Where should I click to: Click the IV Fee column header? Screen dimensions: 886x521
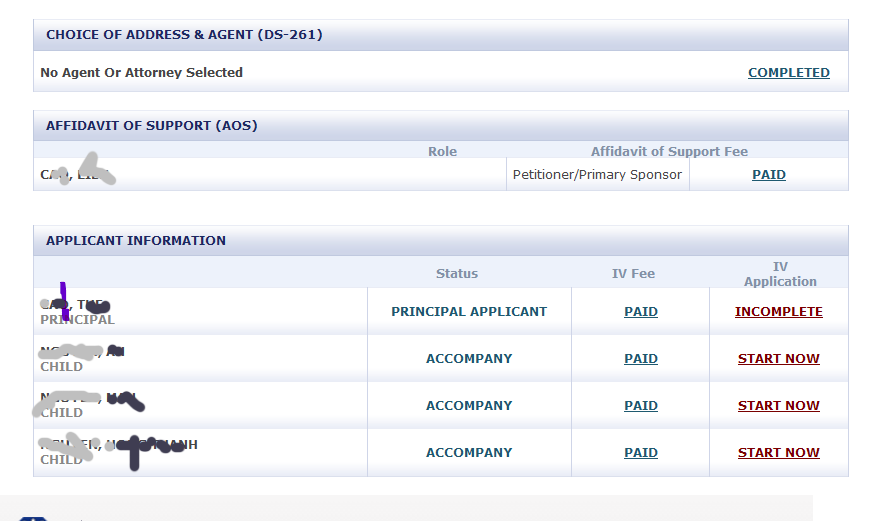tap(633, 273)
